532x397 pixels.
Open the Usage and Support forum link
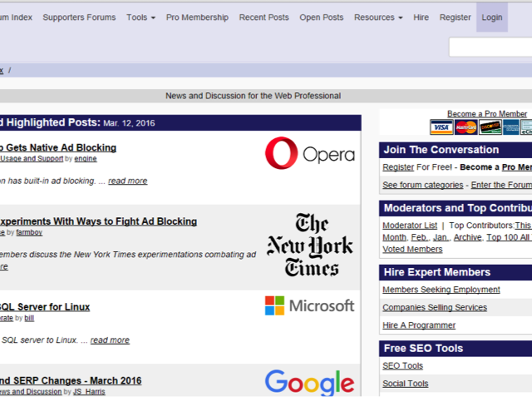click(32, 159)
